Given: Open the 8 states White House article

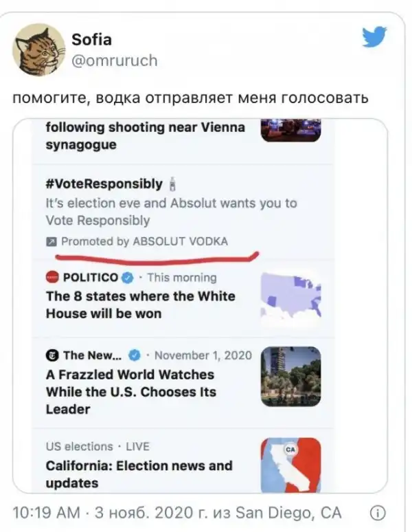Looking at the screenshot, I should [140, 304].
